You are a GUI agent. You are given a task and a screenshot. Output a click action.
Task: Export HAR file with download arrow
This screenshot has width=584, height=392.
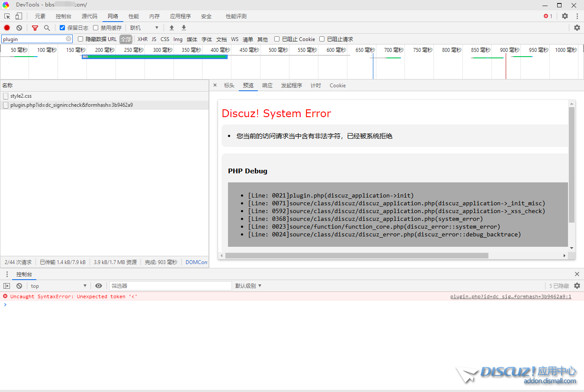(184, 28)
